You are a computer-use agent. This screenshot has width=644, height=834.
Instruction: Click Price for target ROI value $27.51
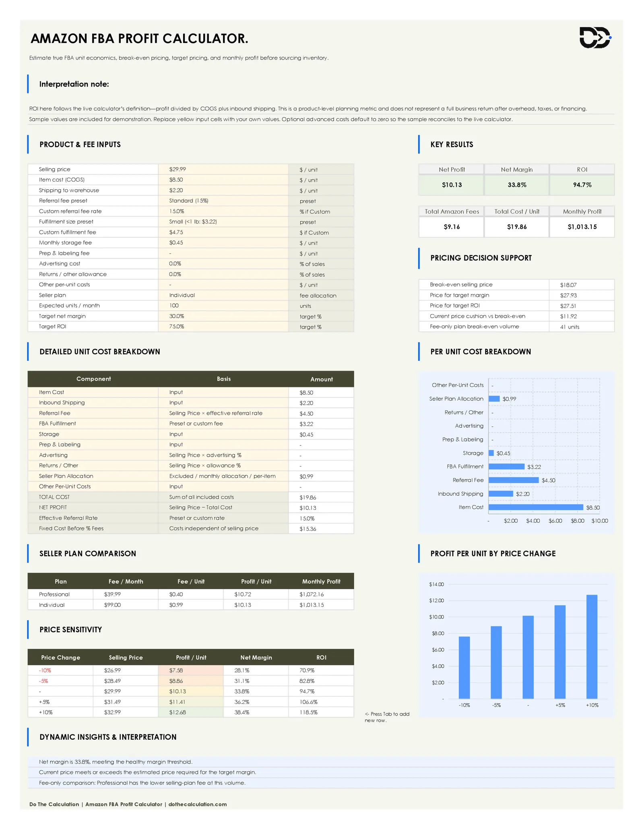click(x=582, y=306)
